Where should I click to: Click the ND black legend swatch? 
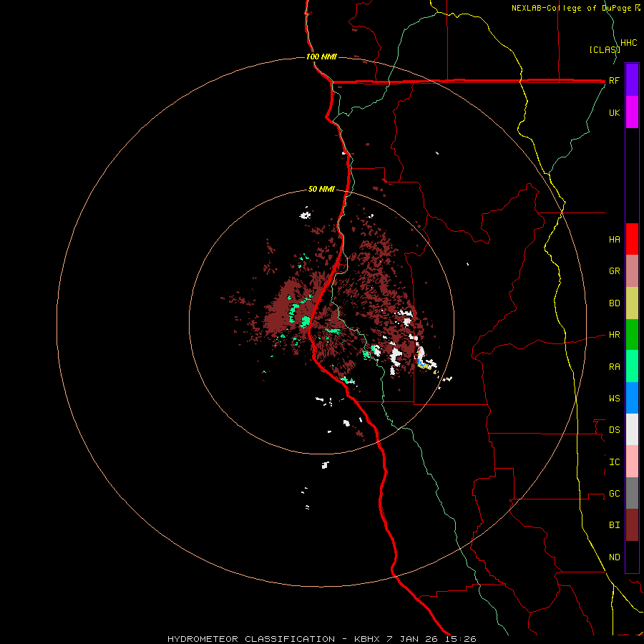click(632, 557)
